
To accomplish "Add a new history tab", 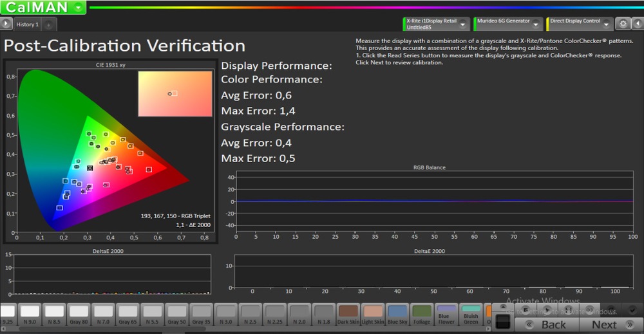I will coord(49,24).
